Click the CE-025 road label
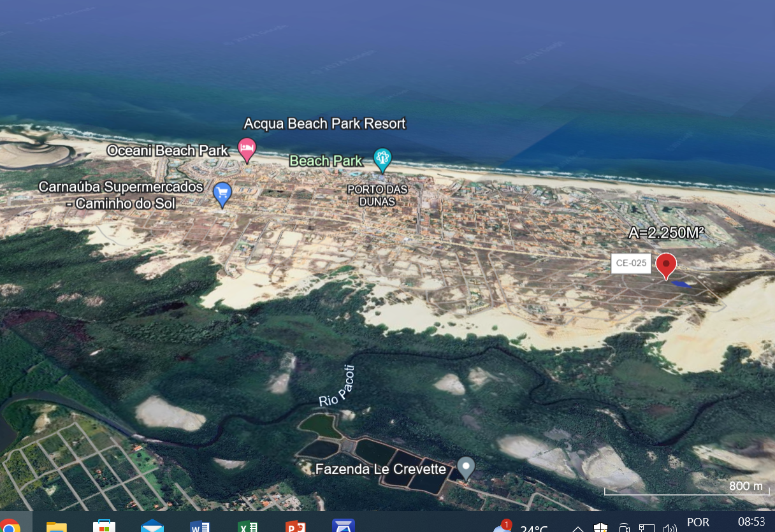 tap(631, 263)
